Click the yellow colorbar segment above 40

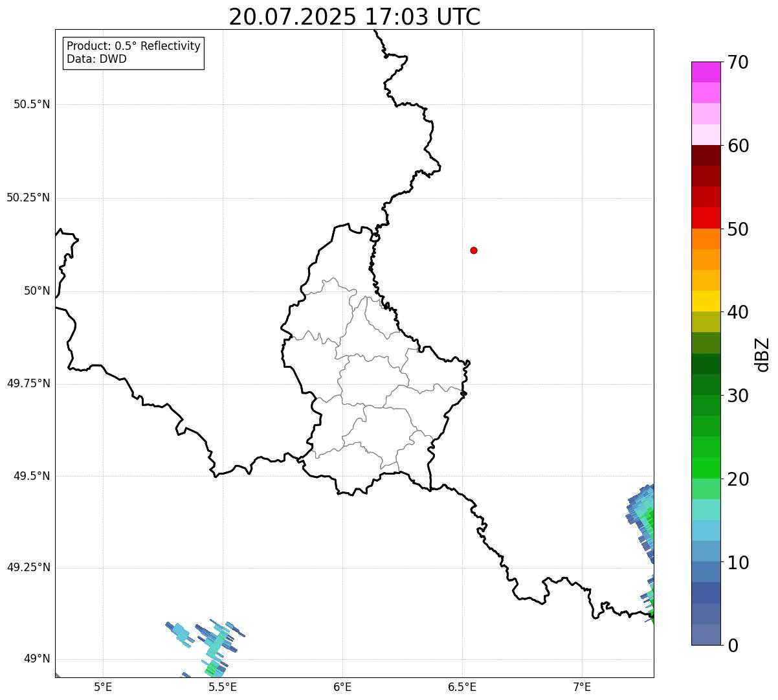coord(706,301)
